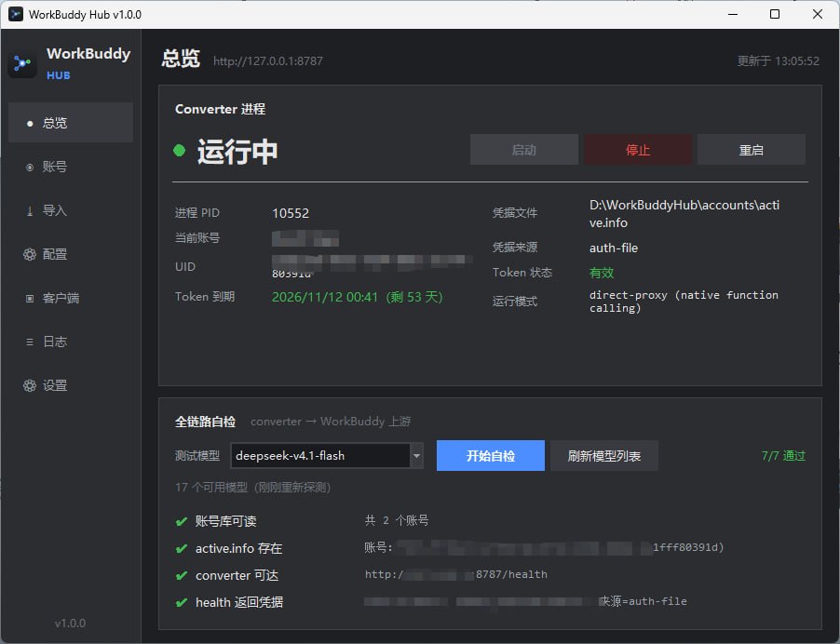Stop the converter with 停止 button
Viewport: 840px width, 644px height.
(x=638, y=150)
